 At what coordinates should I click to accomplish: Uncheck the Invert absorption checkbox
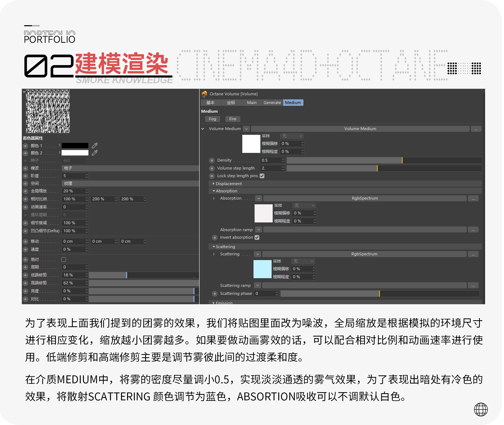click(x=257, y=237)
